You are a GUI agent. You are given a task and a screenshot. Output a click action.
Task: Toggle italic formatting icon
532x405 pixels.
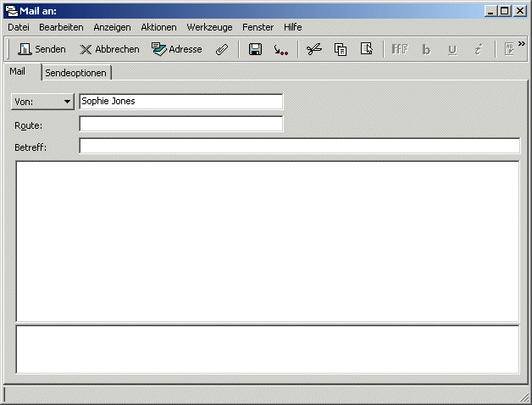[479, 49]
